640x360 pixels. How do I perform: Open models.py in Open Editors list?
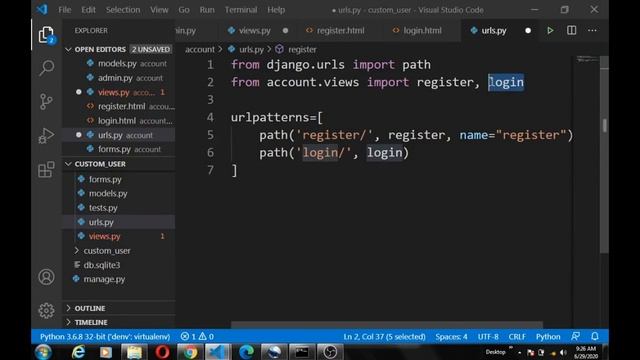click(x=118, y=63)
